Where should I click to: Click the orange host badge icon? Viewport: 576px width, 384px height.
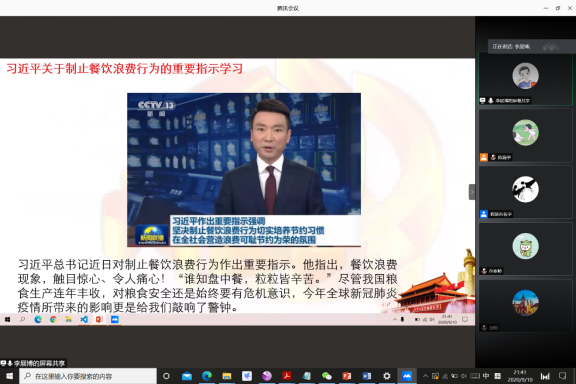click(484, 157)
